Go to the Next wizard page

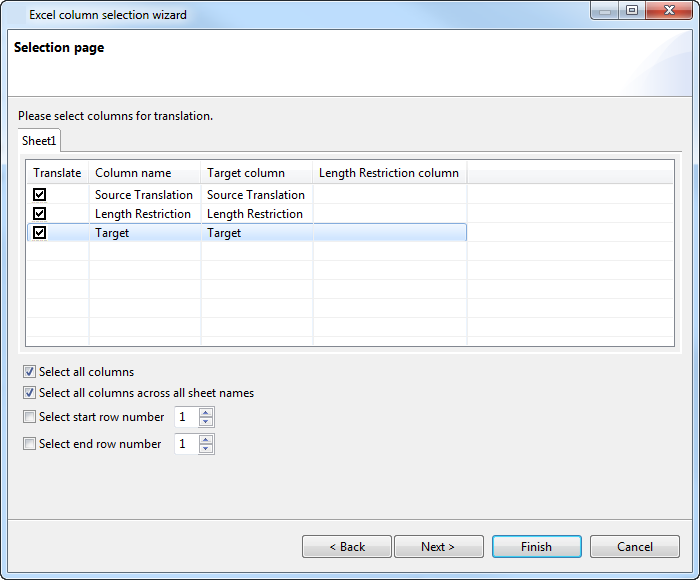(438, 547)
